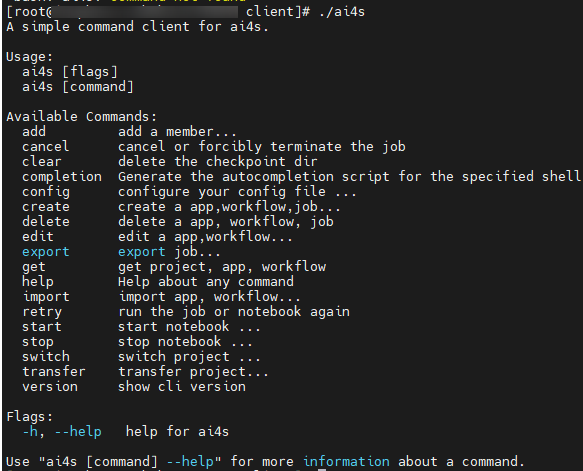Click the "delete" command name
Viewport: 583px width, 471px height.
(45, 222)
